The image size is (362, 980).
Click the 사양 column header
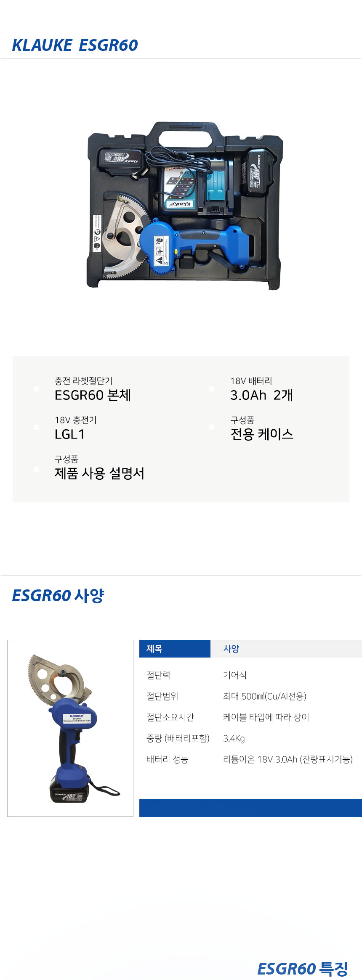pos(232,649)
